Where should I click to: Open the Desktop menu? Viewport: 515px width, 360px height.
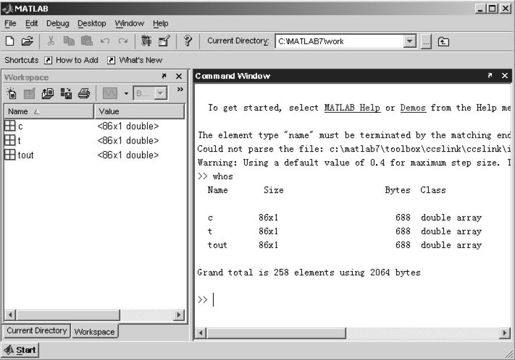click(92, 23)
